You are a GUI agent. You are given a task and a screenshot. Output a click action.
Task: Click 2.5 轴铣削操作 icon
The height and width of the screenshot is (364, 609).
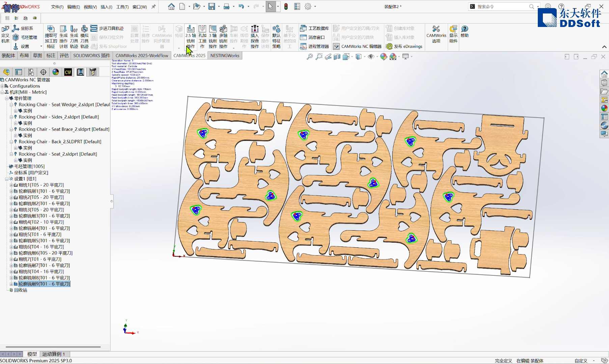pyautogui.click(x=191, y=37)
